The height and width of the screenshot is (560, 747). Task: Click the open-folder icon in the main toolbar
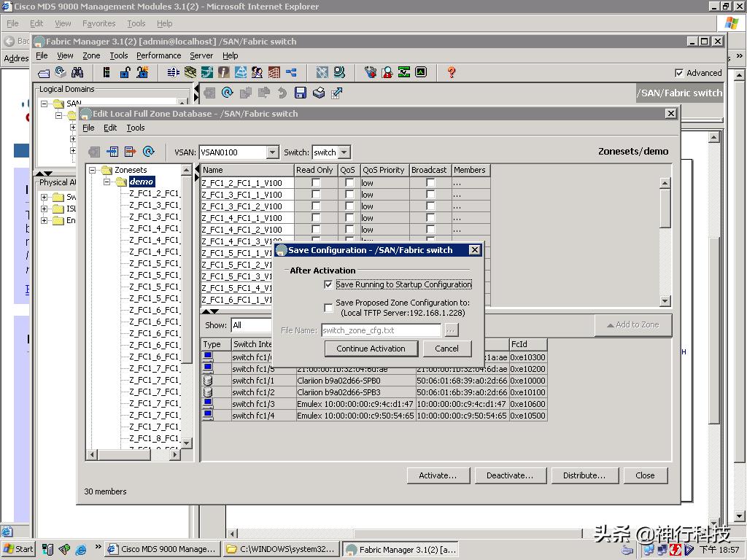pyautogui.click(x=44, y=72)
